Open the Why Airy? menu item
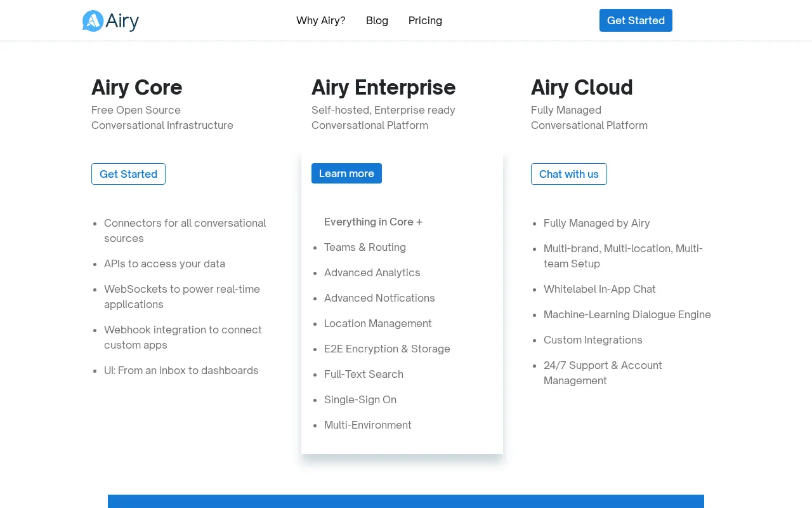Screen dimensions: 812x508 pos(321,20)
